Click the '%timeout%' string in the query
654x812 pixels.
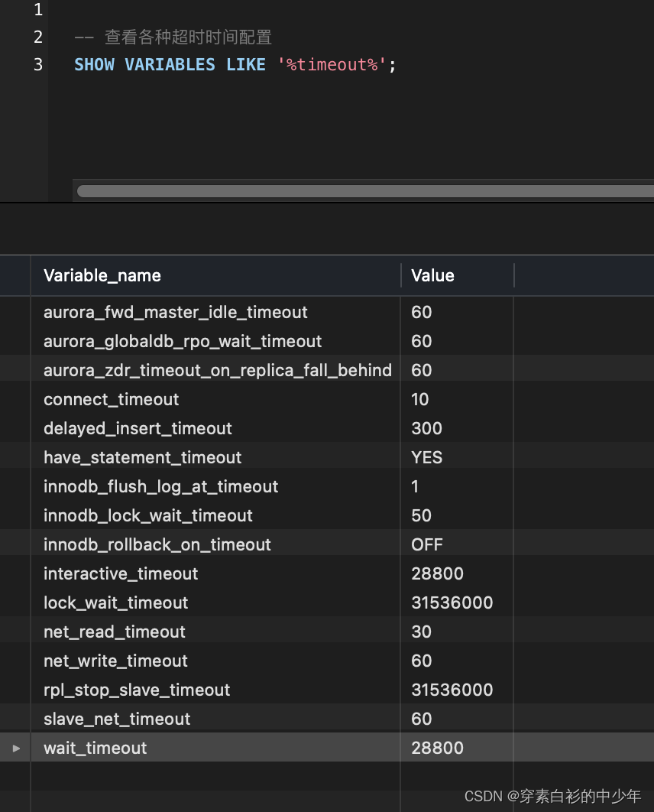331,65
